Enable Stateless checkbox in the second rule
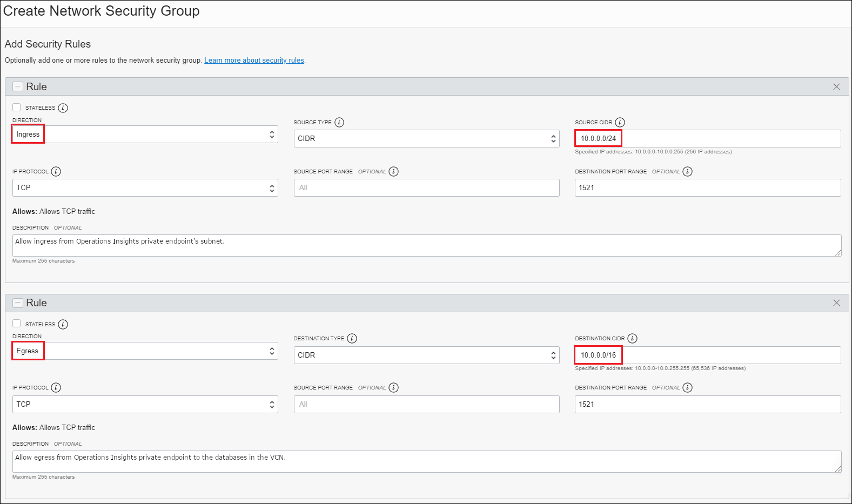Image resolution: width=852 pixels, height=504 pixels. point(17,324)
